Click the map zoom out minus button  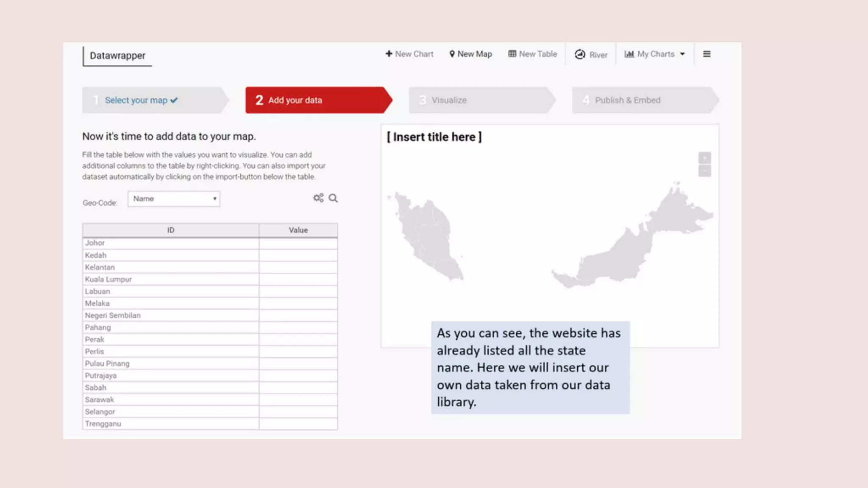tap(704, 171)
